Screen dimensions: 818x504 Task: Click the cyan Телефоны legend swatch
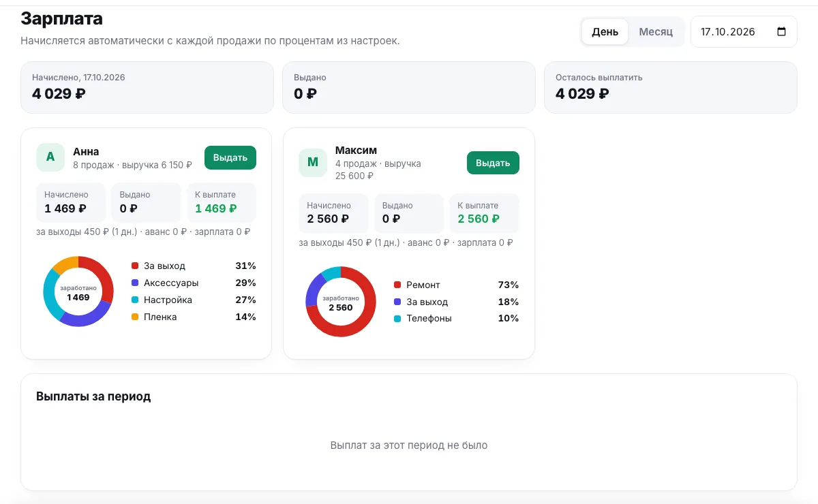(397, 318)
